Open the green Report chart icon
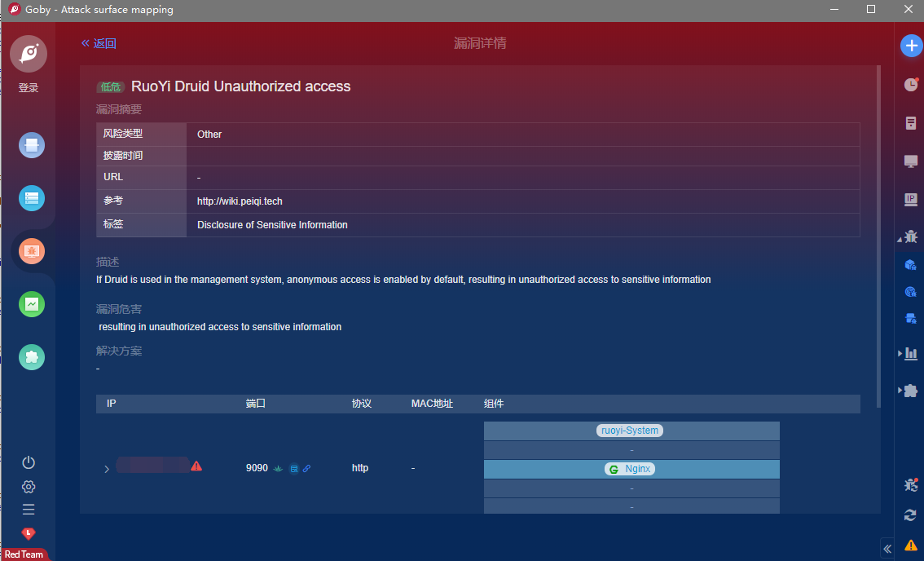 click(x=32, y=304)
